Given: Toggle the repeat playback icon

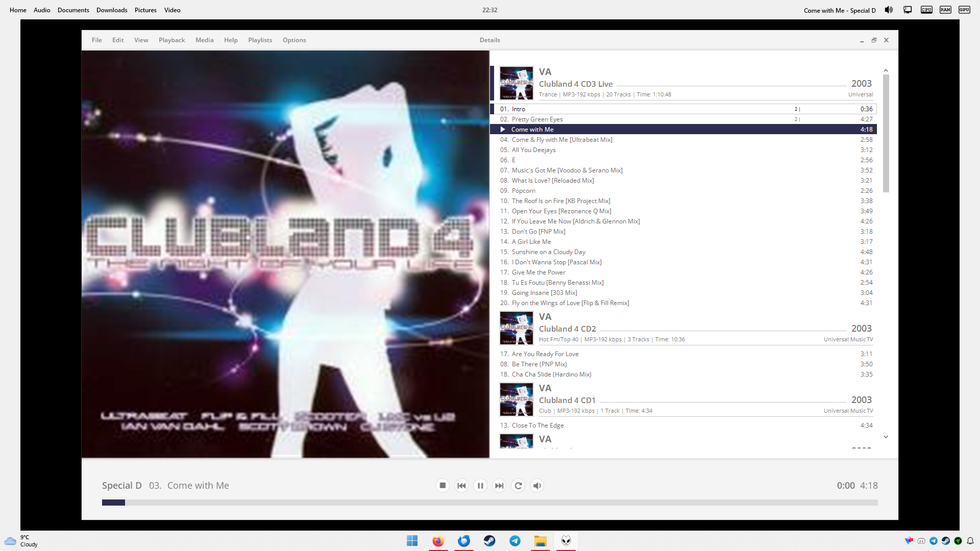Looking at the screenshot, I should (518, 486).
